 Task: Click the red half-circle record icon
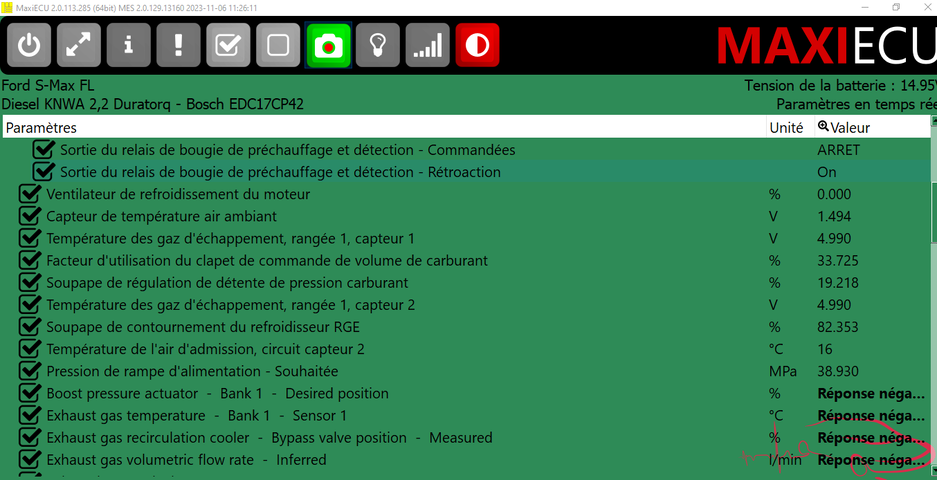pyautogui.click(x=477, y=45)
